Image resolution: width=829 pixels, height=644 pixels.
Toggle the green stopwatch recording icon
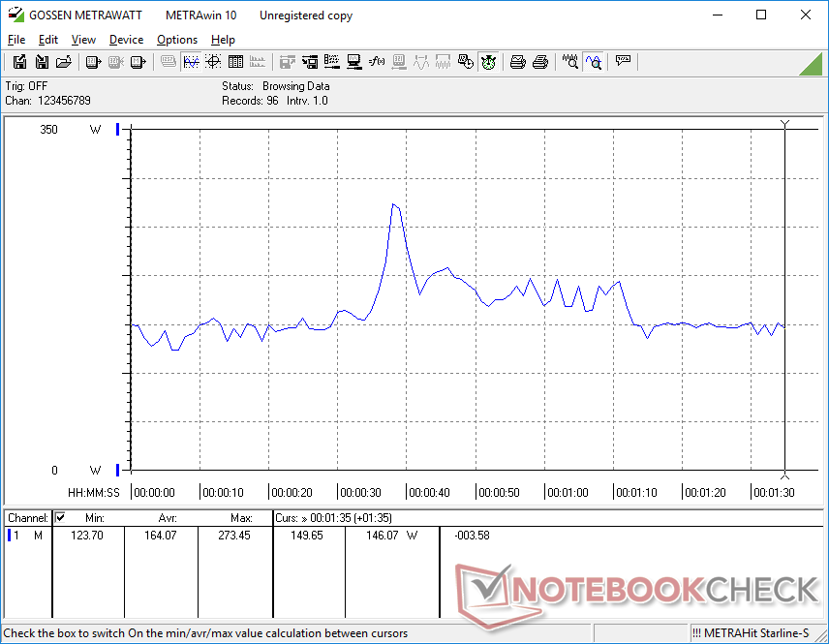click(488, 62)
